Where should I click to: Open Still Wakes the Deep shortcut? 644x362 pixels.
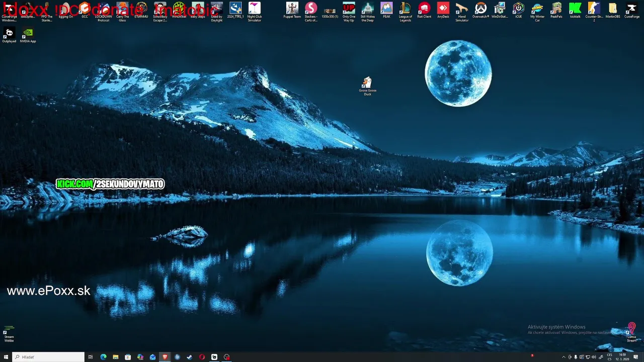click(x=367, y=12)
